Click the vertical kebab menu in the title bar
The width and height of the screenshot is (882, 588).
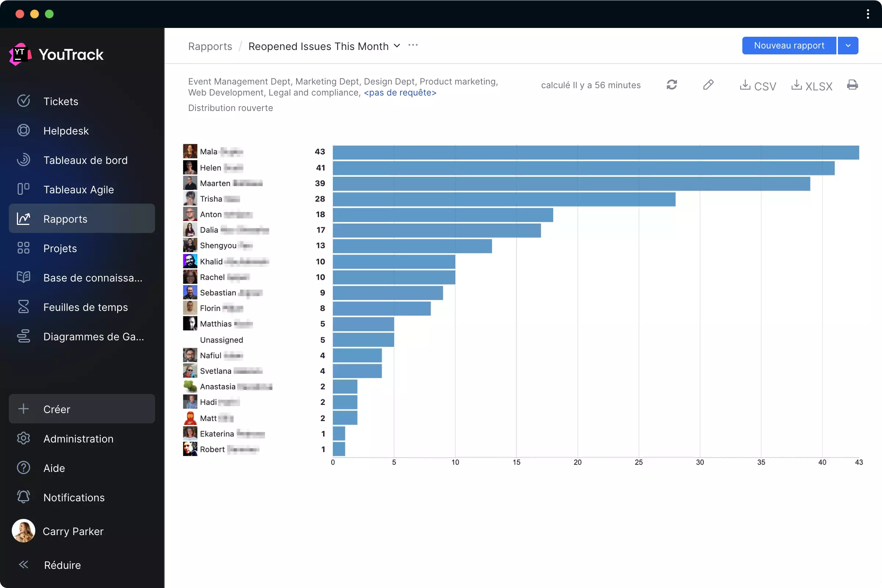[x=868, y=14]
